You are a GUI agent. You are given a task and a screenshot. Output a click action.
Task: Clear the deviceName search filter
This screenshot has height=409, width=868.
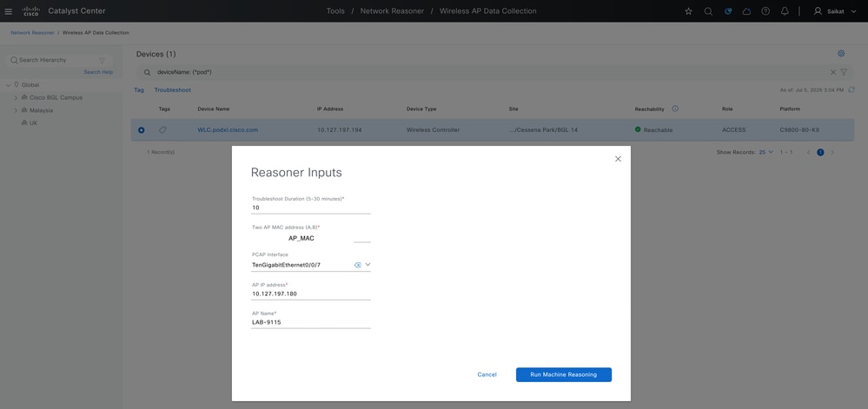coord(833,72)
